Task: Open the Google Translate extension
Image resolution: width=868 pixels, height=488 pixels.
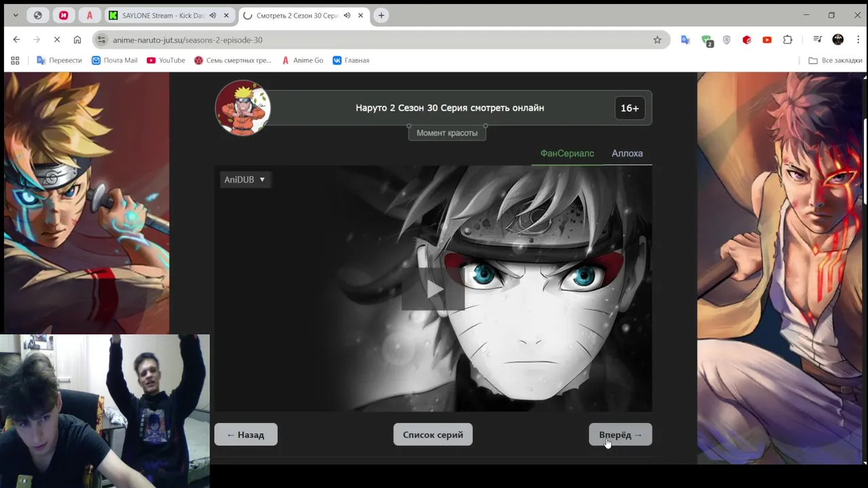Action: click(686, 40)
